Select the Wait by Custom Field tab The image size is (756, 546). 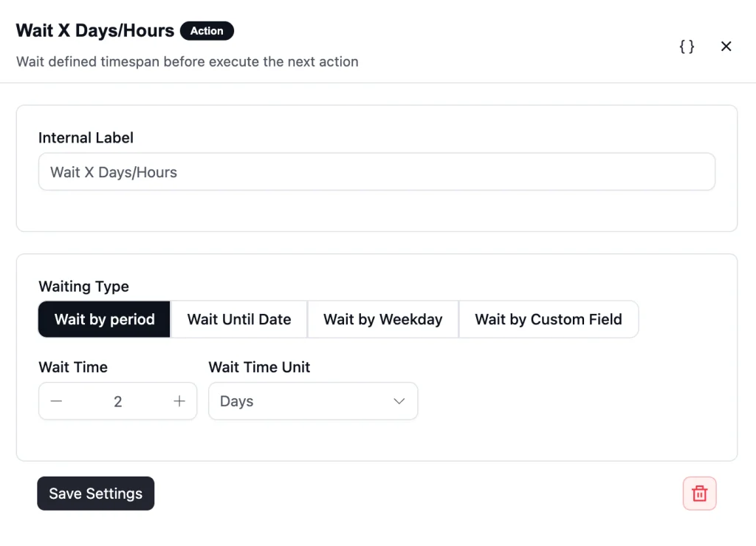pyautogui.click(x=549, y=319)
